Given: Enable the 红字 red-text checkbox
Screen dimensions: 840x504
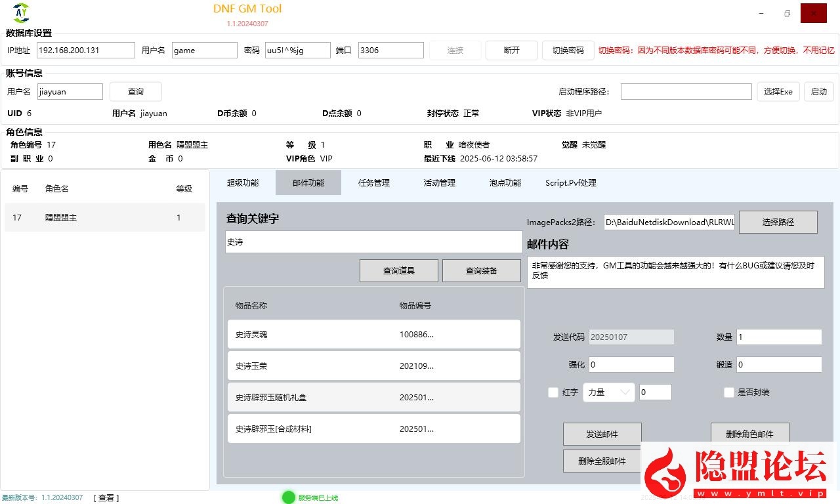Looking at the screenshot, I should [x=553, y=392].
